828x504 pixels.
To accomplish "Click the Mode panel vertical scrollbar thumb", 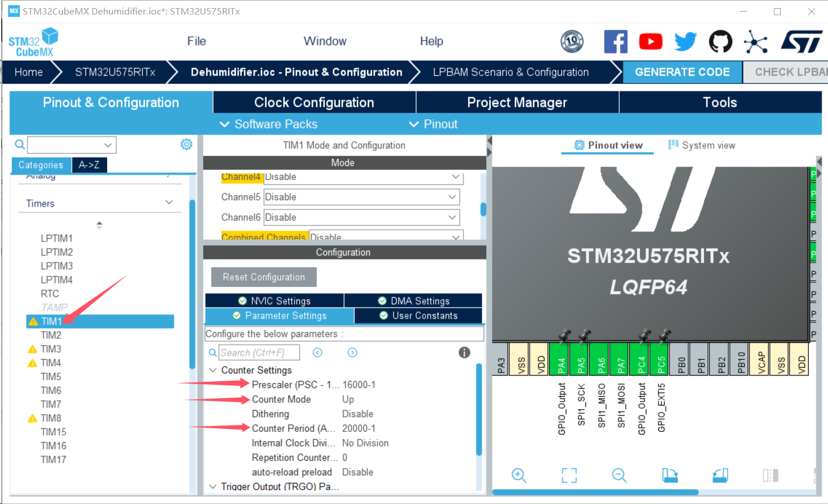I will (x=483, y=209).
